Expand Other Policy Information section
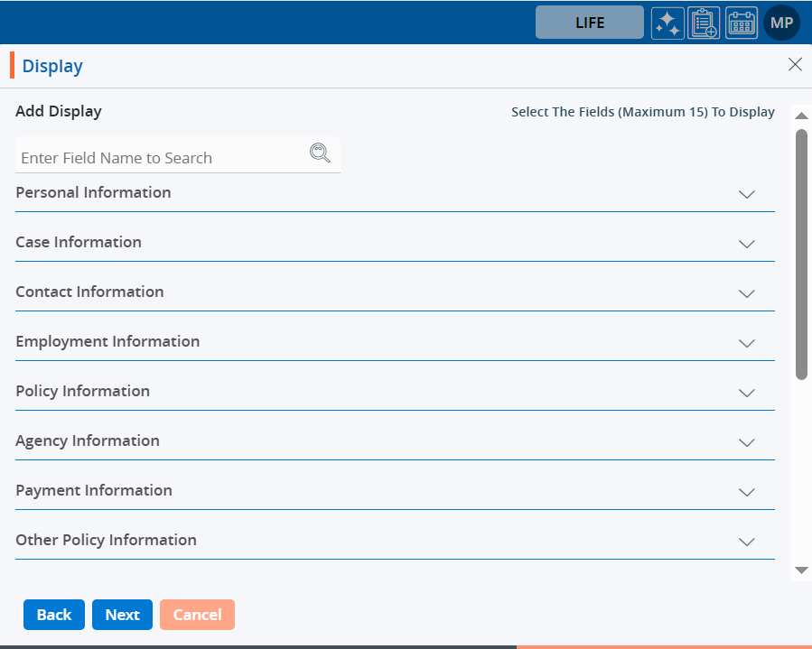The width and height of the screenshot is (812, 649). tap(746, 542)
